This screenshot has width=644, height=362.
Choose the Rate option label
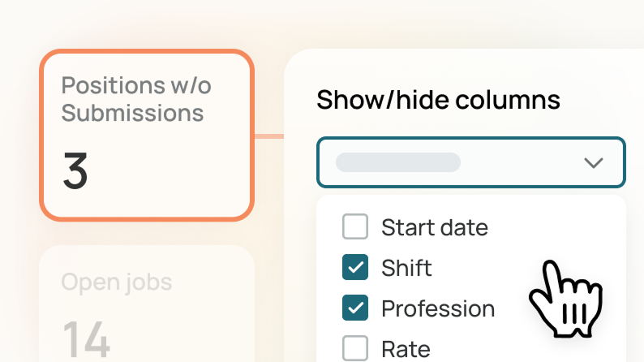click(406, 349)
